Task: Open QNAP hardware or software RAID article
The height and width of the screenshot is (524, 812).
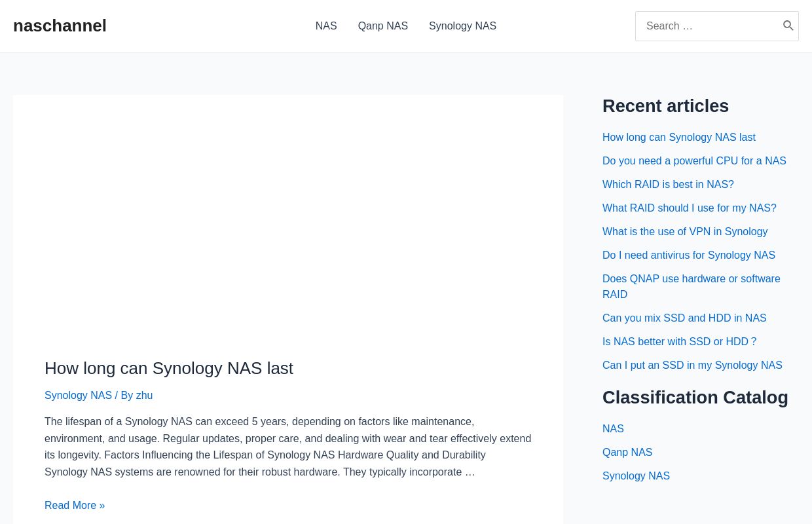Action: click(x=691, y=279)
